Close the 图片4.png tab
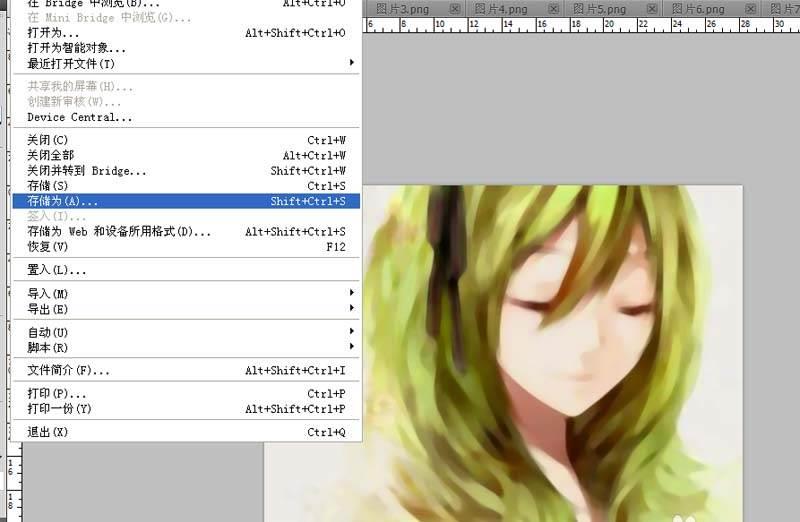This screenshot has width=800, height=522. (554, 9)
